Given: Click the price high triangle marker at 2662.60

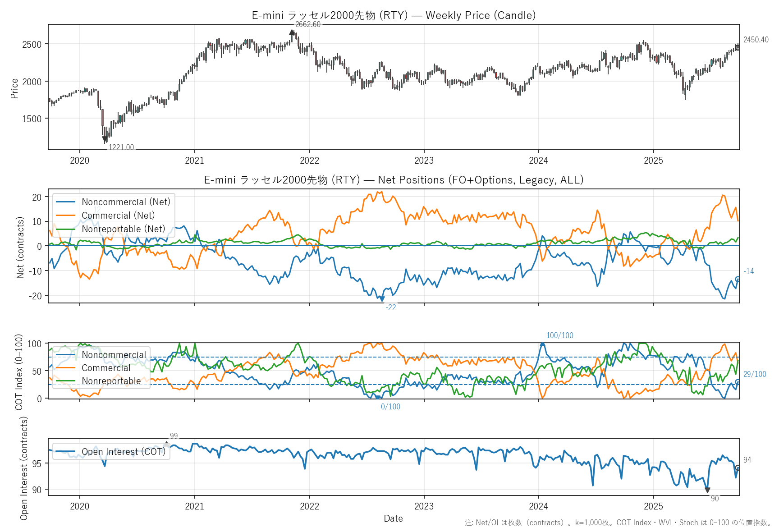Looking at the screenshot, I should 292,32.
